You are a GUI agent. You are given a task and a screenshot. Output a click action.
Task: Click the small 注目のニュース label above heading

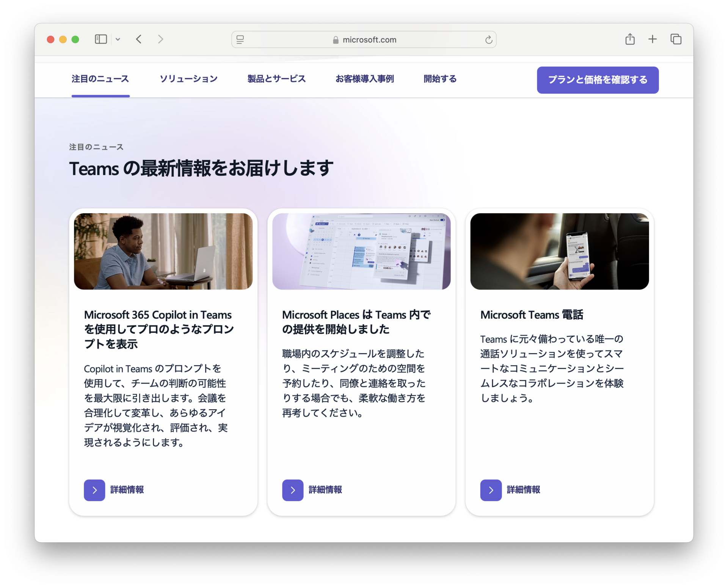click(x=96, y=147)
